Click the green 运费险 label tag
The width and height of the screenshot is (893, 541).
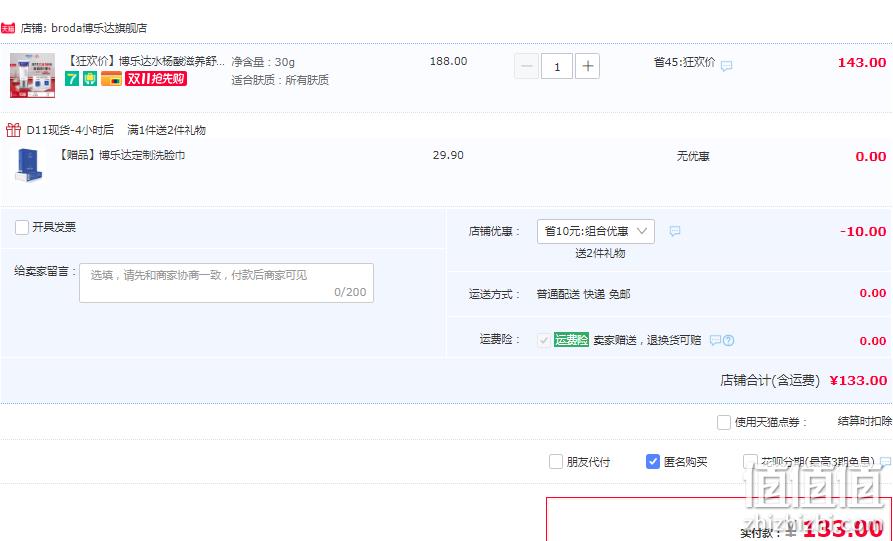coord(571,340)
